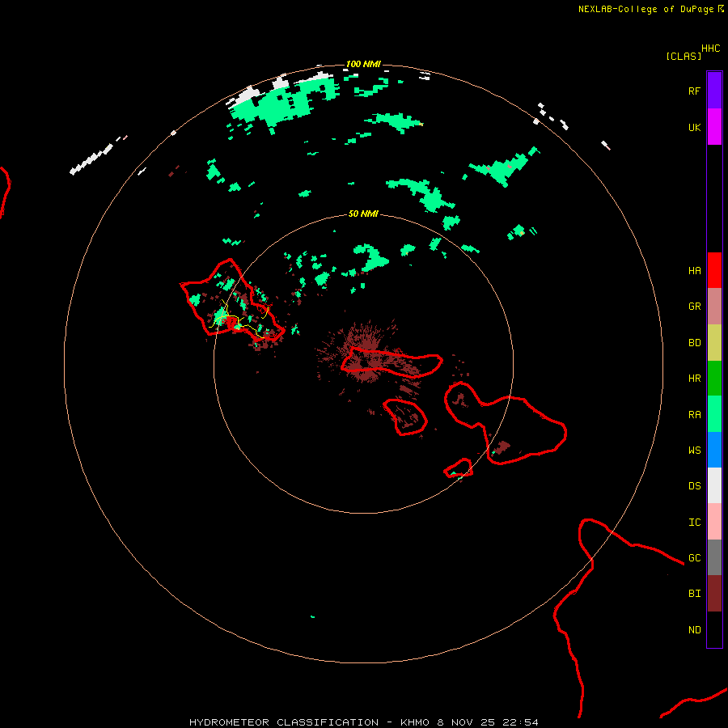Click the GR legend label
Image resolution: width=728 pixels, height=728 pixels.
click(x=695, y=307)
